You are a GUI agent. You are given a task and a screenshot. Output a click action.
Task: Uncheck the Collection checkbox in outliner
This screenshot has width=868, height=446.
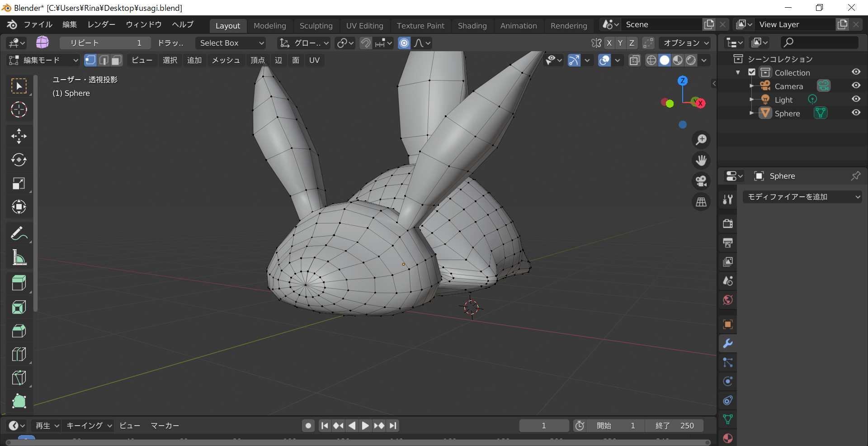tap(752, 72)
